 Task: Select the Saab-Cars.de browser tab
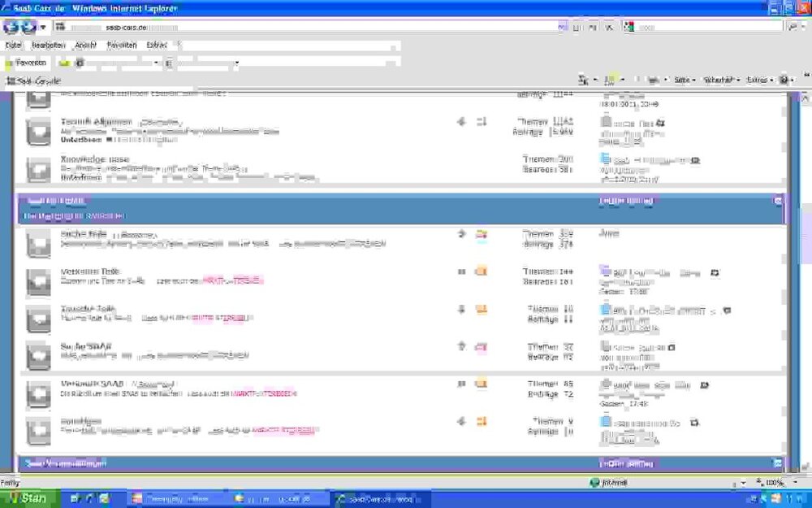coord(33,80)
